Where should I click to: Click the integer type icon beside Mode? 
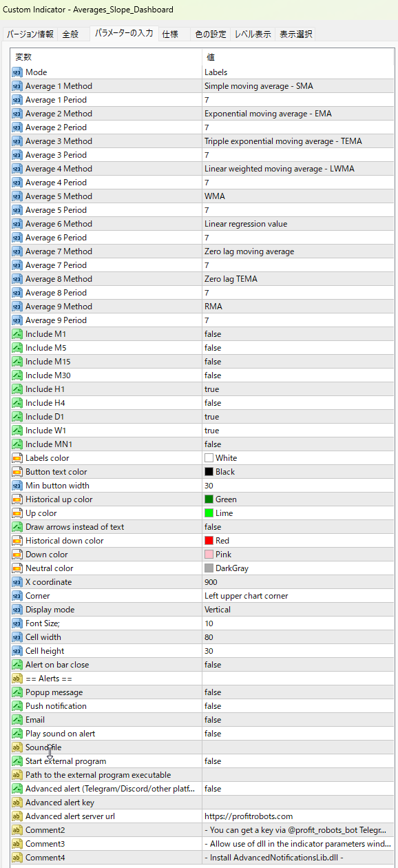point(17,72)
